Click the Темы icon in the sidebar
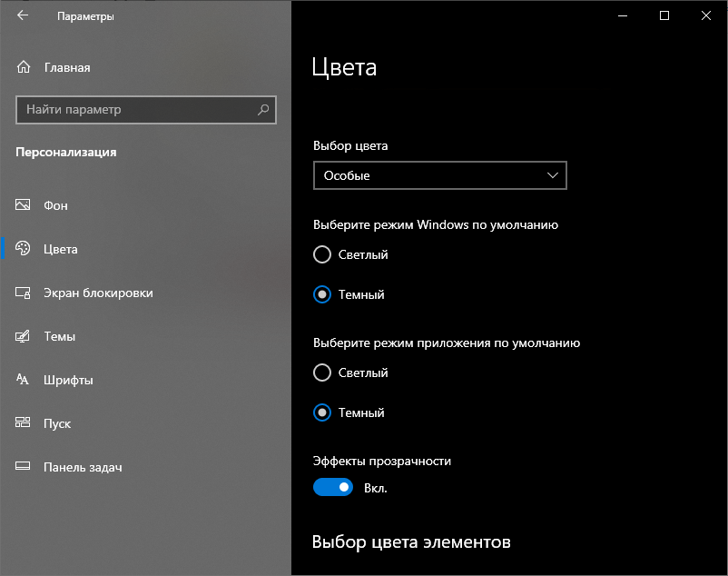Image resolution: width=728 pixels, height=576 pixels. point(24,336)
